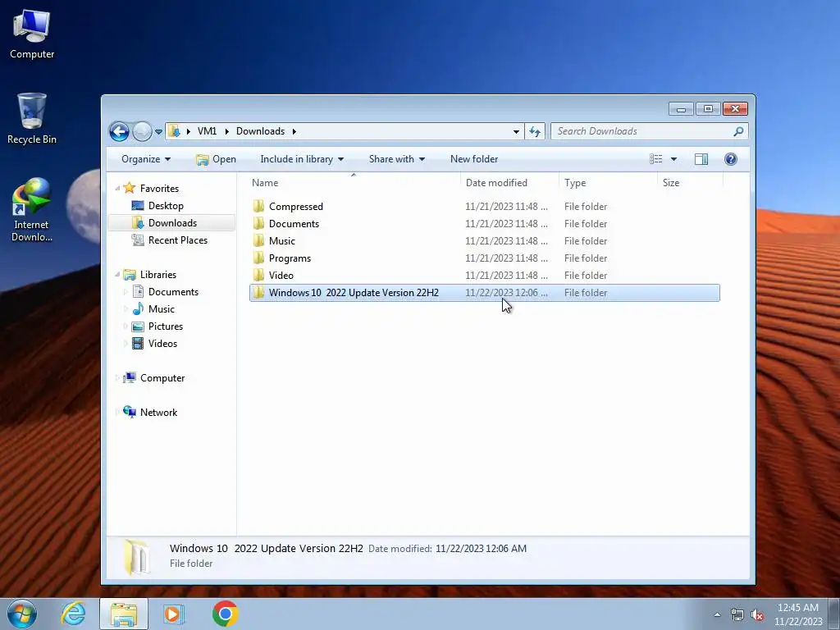Viewport: 840px width, 630px height.
Task: Expand the Network tree node
Action: tap(117, 412)
